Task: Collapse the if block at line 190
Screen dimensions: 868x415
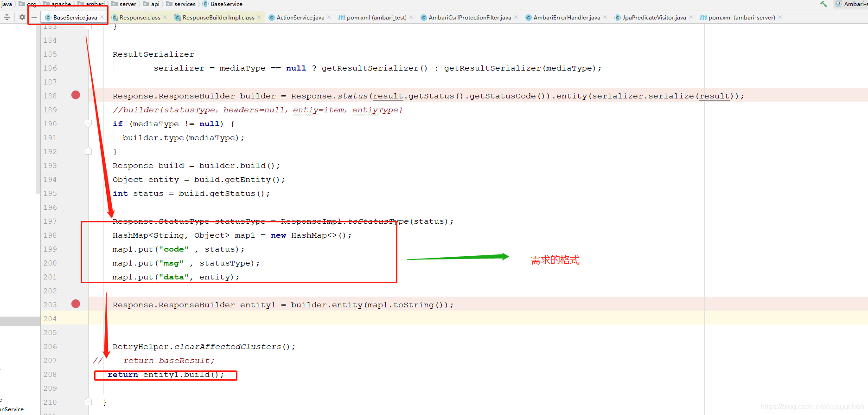Action: pos(88,123)
